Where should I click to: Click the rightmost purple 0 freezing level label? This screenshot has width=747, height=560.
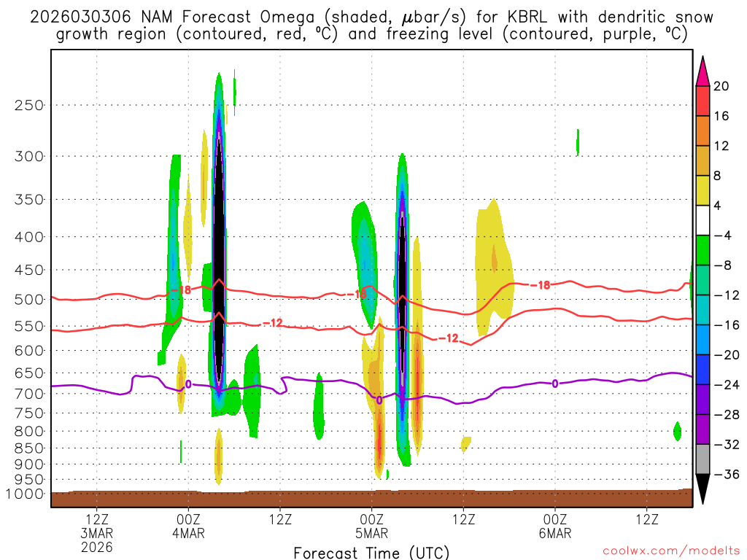[x=555, y=384]
